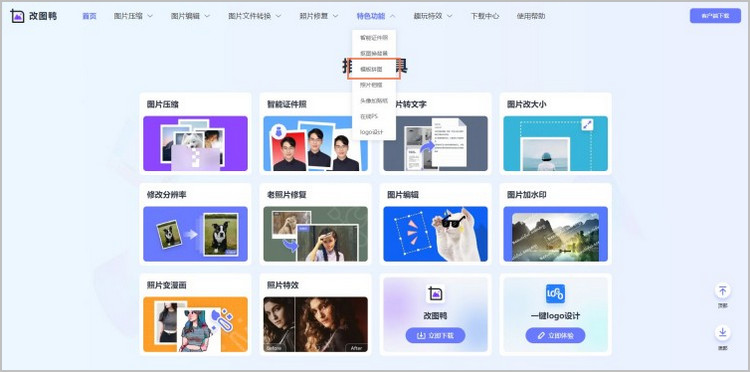Click the 改图鸭 app icon in download card

(435, 294)
